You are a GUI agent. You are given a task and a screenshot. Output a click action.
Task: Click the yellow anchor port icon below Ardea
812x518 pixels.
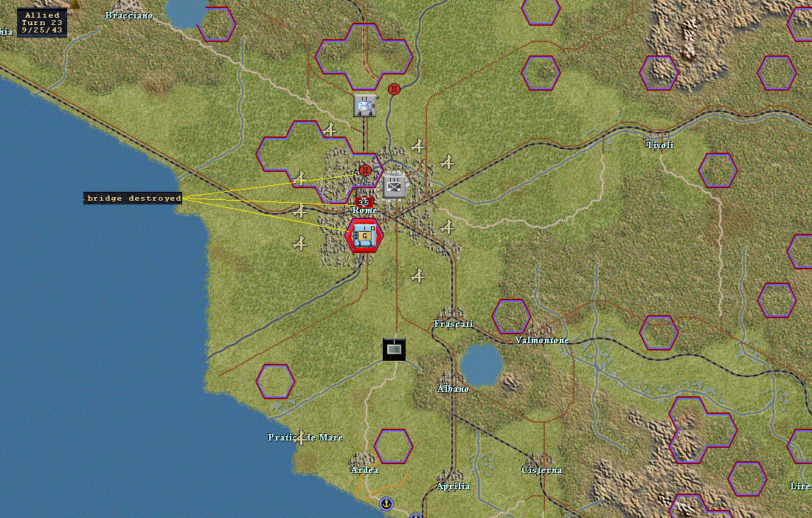click(386, 503)
